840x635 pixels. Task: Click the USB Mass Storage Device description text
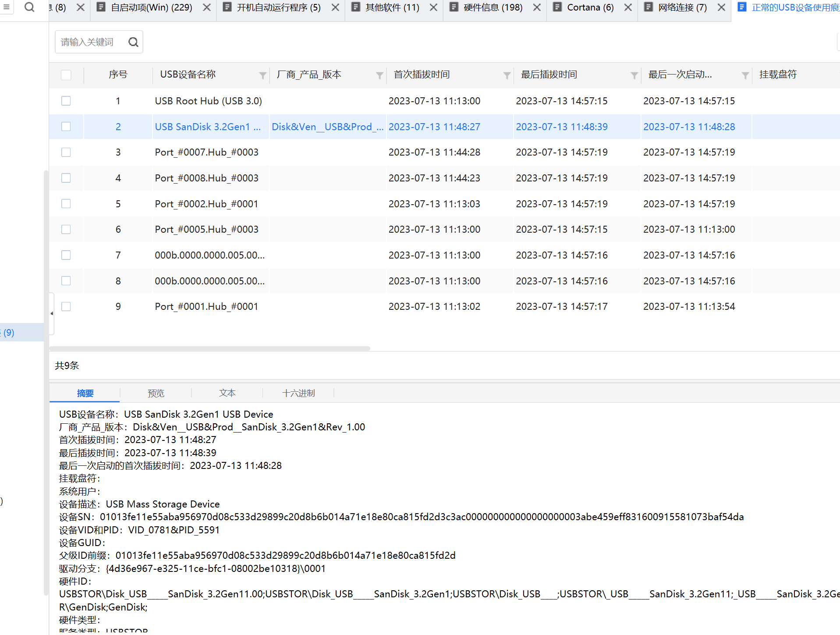(163, 504)
